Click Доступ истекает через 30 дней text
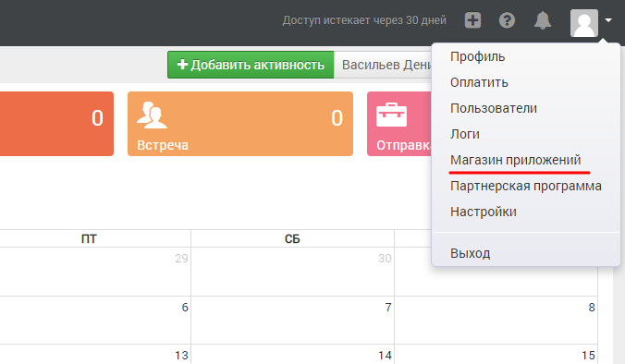The image size is (625, 364). 364,20
